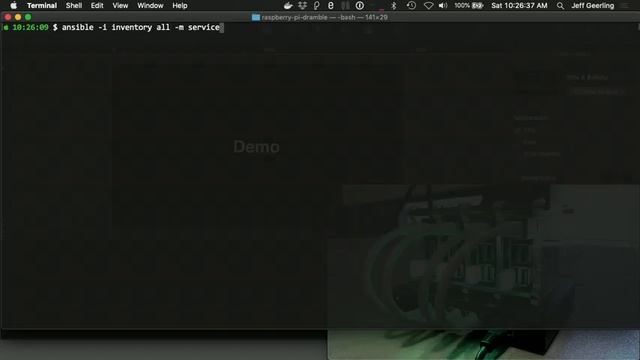Click the raspberry-pi-dramble folder proxy icon
The width and height of the screenshot is (640, 360).
(x=256, y=18)
